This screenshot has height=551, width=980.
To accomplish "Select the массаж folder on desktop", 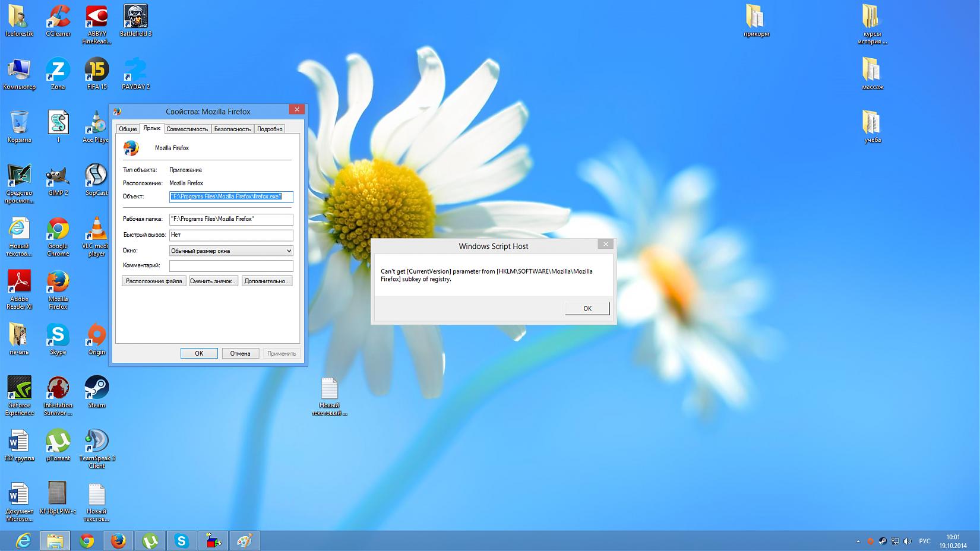I will 872,74.
